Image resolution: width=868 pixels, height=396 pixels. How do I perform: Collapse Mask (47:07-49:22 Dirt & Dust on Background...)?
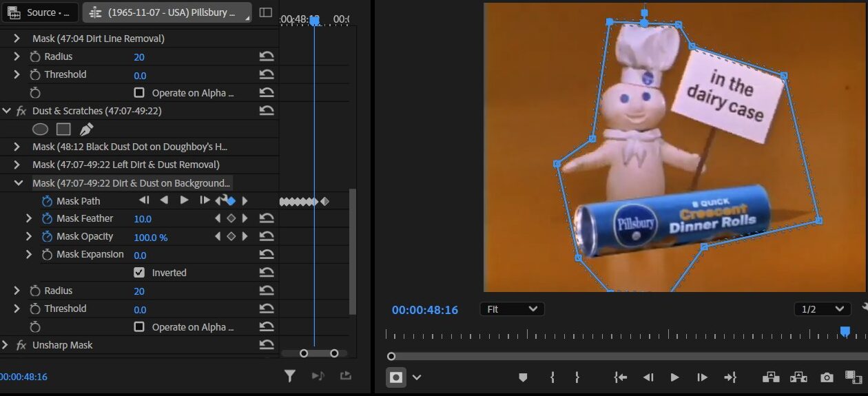pos(17,183)
